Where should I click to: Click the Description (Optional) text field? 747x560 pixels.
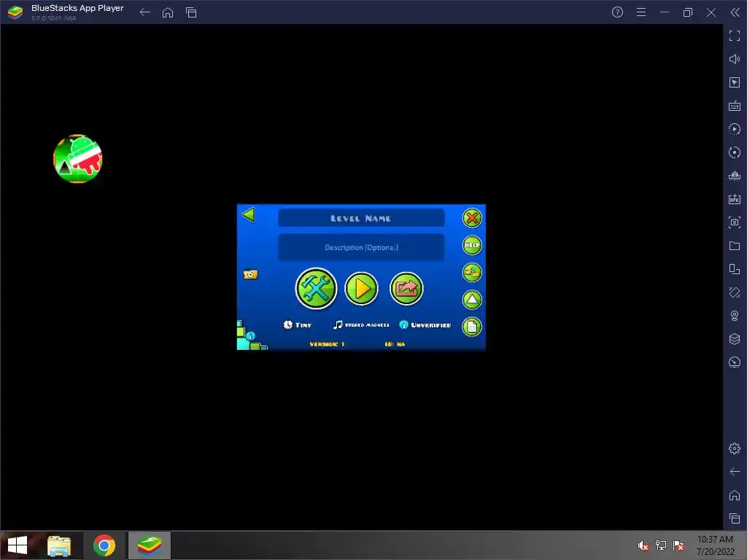(x=361, y=247)
